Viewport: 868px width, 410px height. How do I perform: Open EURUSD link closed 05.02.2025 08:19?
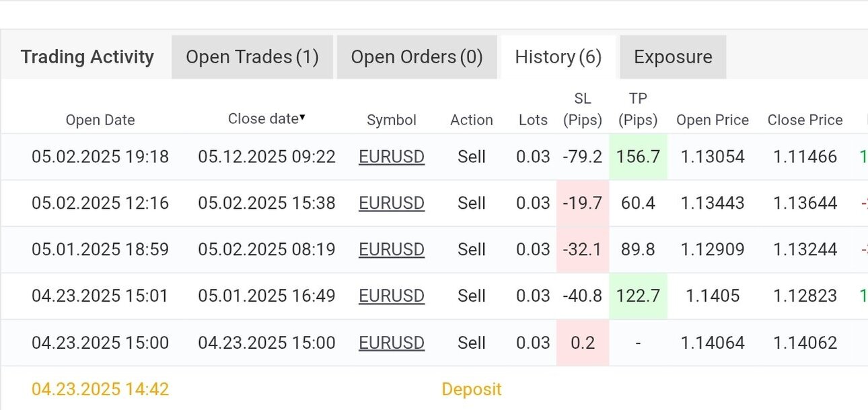pyautogui.click(x=392, y=250)
